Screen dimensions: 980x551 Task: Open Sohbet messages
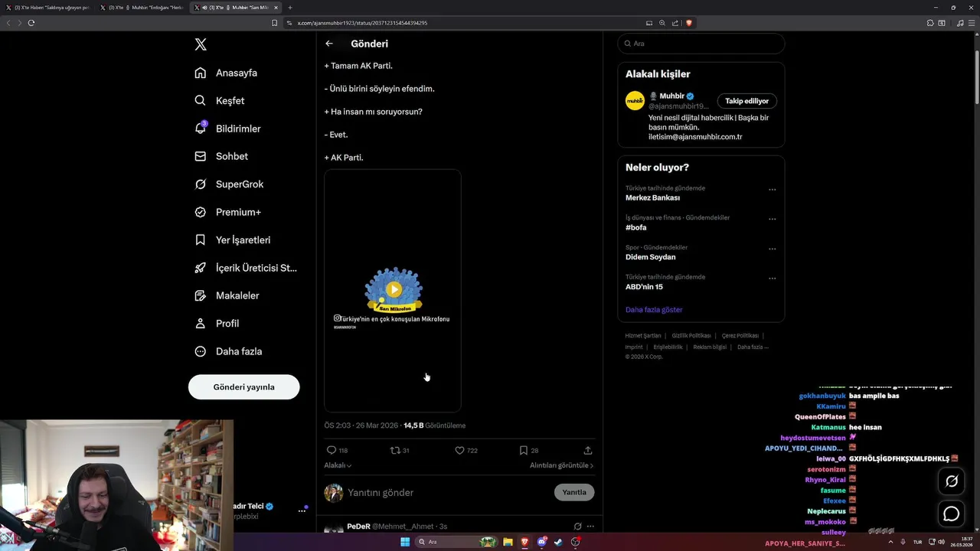221,156
